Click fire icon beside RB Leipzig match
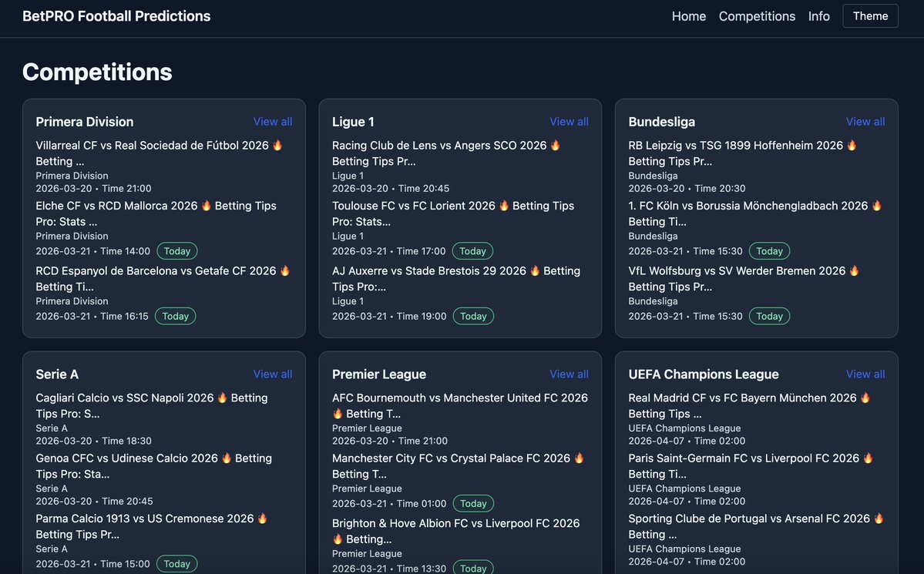The width and height of the screenshot is (924, 574). click(x=852, y=145)
